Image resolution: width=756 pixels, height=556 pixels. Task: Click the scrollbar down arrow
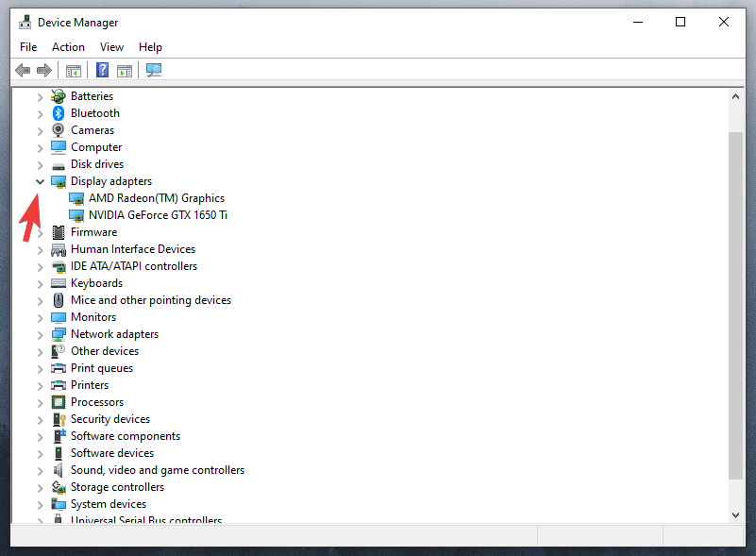point(735,515)
